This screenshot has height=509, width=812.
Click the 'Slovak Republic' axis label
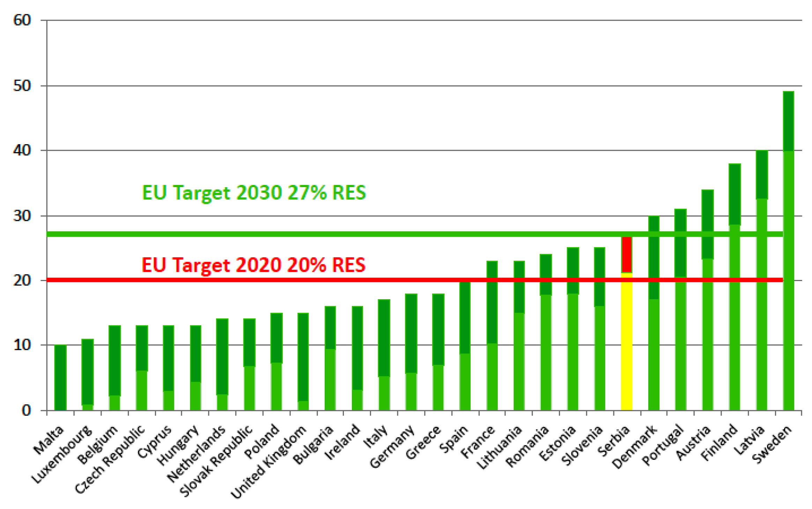216,461
